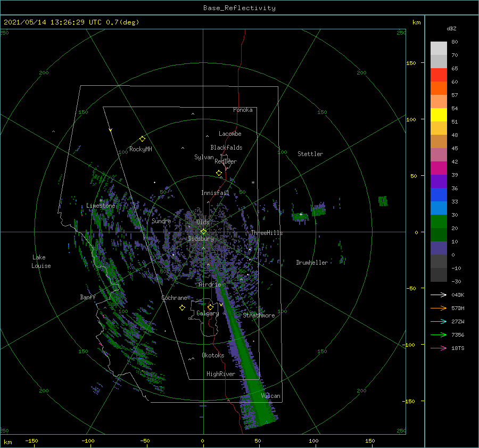Viewport: 479px width, 448px height.
Task: Click the magenta 18TS arrow legend icon
Action: [x=439, y=348]
